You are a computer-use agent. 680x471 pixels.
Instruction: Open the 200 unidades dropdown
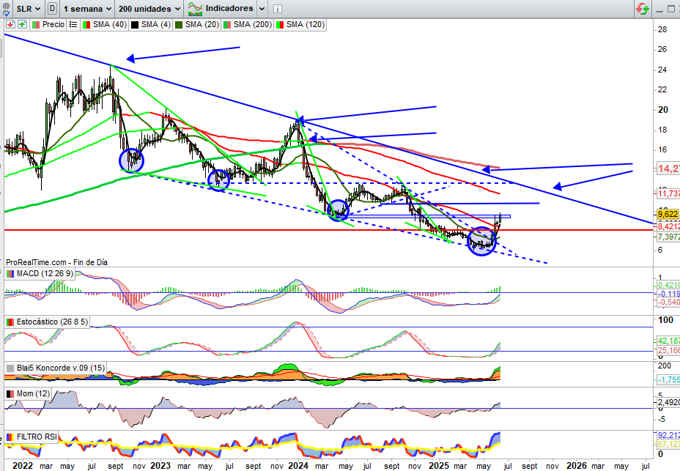point(150,9)
